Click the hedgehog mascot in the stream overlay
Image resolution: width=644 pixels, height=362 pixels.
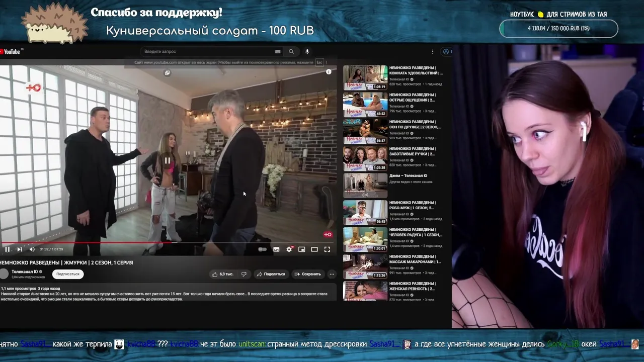click(55, 24)
